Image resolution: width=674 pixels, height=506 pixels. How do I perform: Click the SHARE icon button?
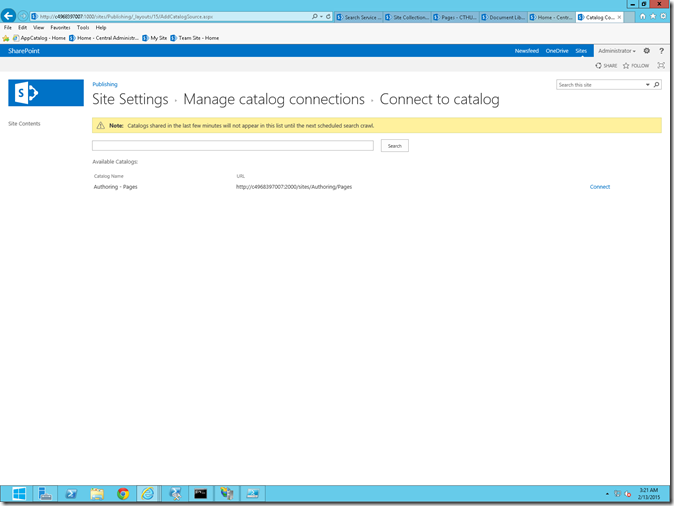[x=606, y=66]
